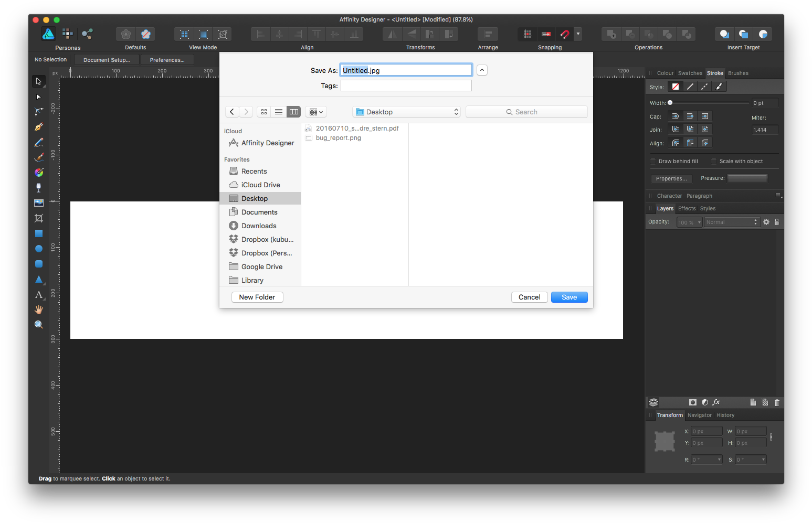The image size is (812, 523).
Task: Select the Move tool in the left toolbar
Action: [x=38, y=81]
